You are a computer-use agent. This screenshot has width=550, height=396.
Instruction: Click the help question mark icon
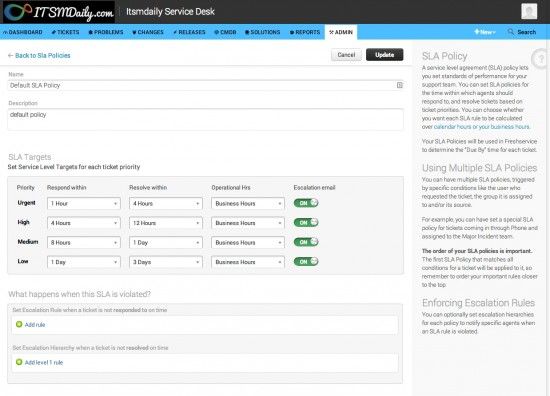(x=541, y=59)
